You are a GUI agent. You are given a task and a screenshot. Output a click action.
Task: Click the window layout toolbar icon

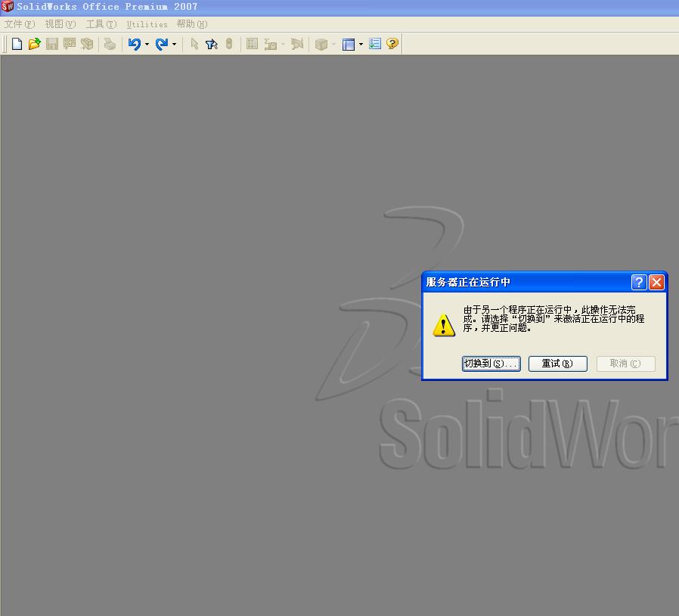pos(348,44)
